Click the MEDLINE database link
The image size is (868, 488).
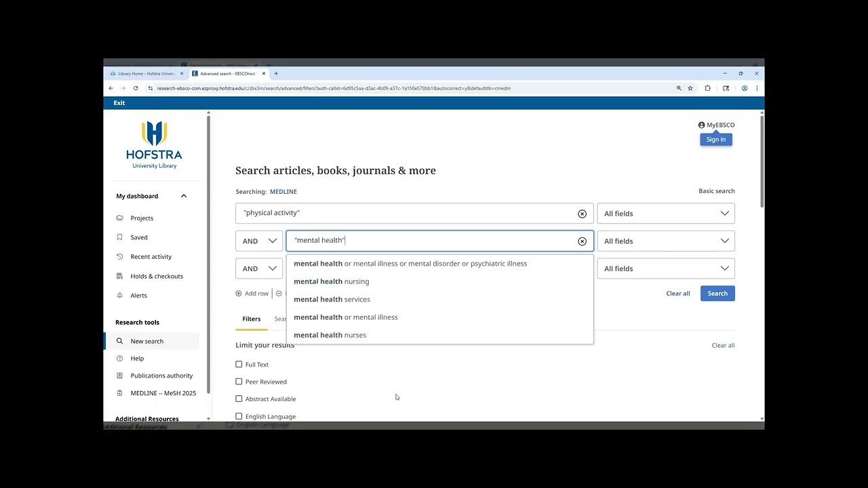283,192
